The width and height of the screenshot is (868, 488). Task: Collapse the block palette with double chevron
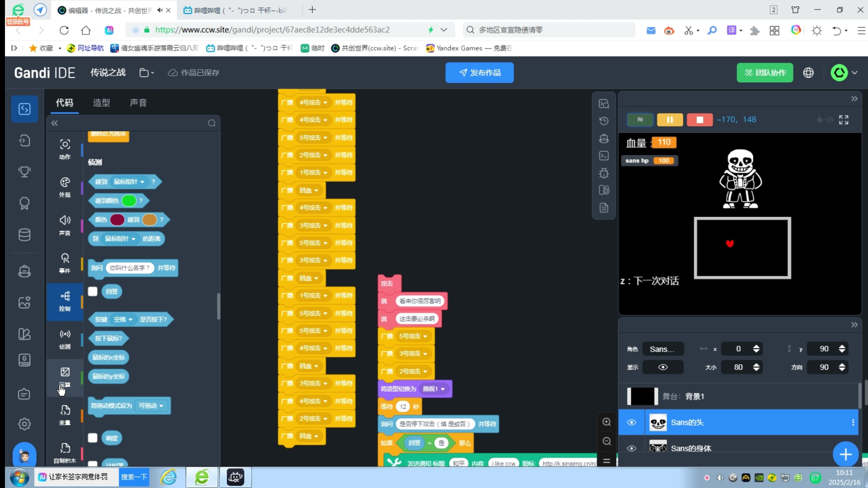coord(54,123)
